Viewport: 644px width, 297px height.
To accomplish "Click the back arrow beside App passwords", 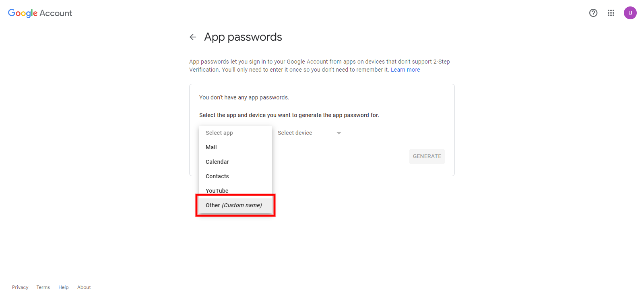I will click(193, 37).
